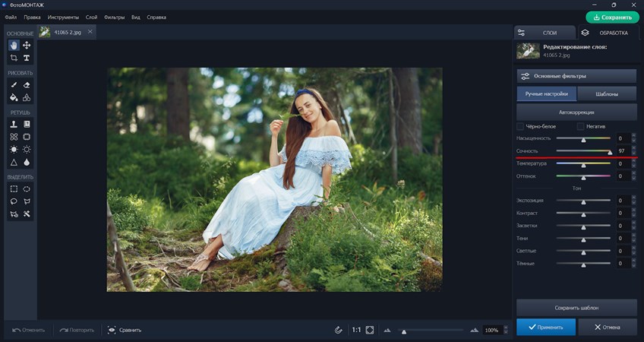
Task: Click the Применить button
Action: tap(545, 327)
